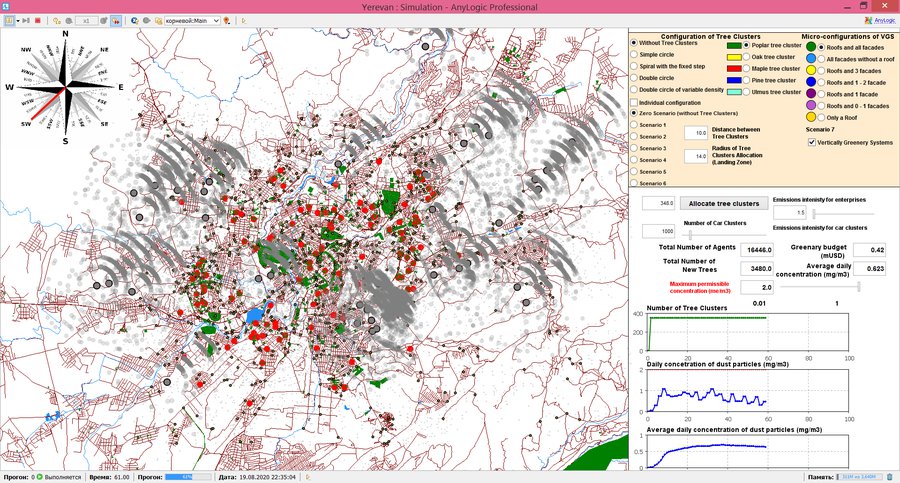Click the orange map pin view icon
The height and width of the screenshot is (483, 900).
tap(227, 21)
